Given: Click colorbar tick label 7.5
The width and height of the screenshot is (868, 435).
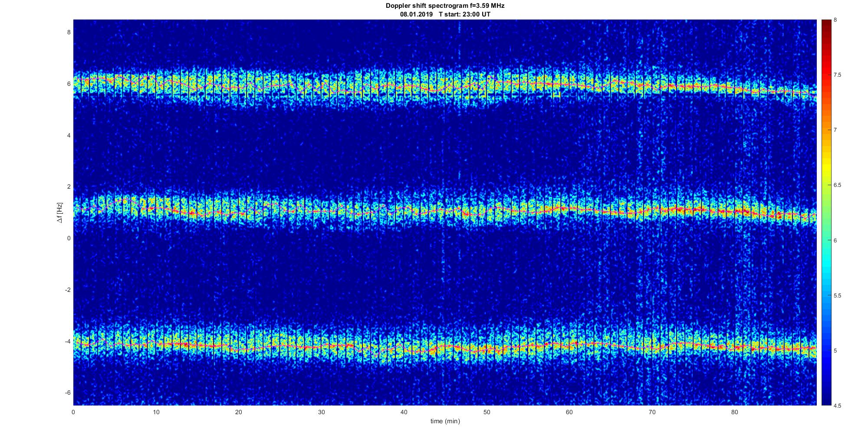Looking at the screenshot, I should pyautogui.click(x=837, y=75).
